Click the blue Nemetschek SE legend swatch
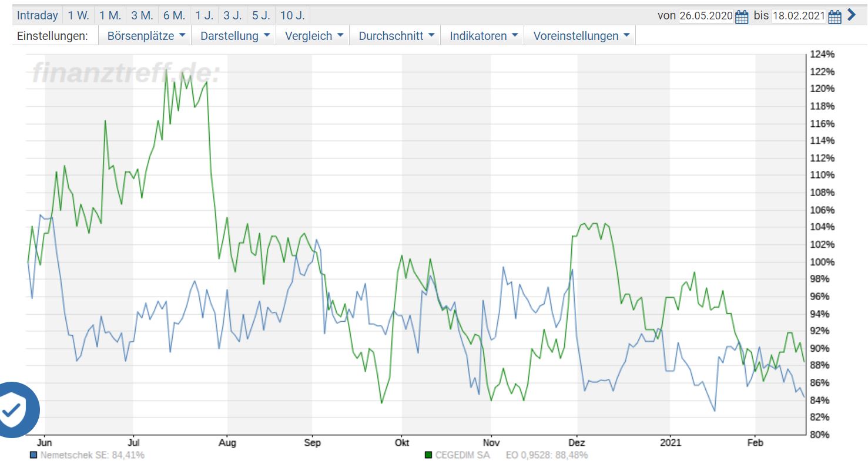Screen dimensions: 868x471 (x=33, y=455)
